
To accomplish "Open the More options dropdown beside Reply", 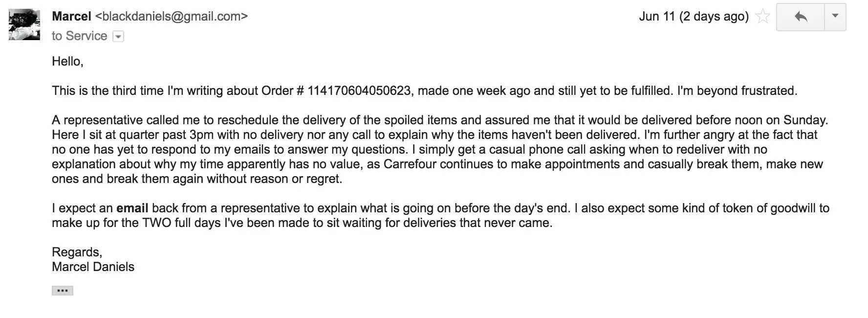I will [x=835, y=17].
